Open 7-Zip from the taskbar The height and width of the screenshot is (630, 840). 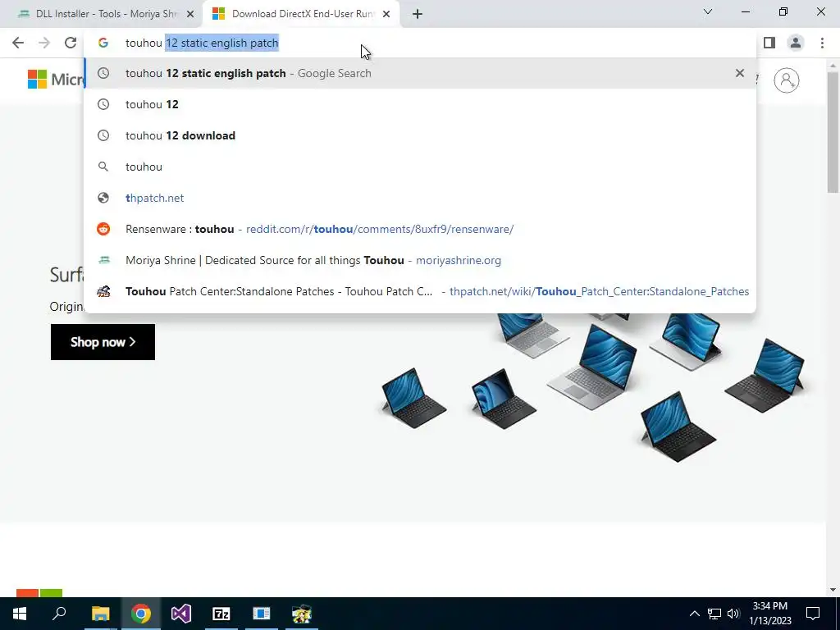click(x=221, y=614)
